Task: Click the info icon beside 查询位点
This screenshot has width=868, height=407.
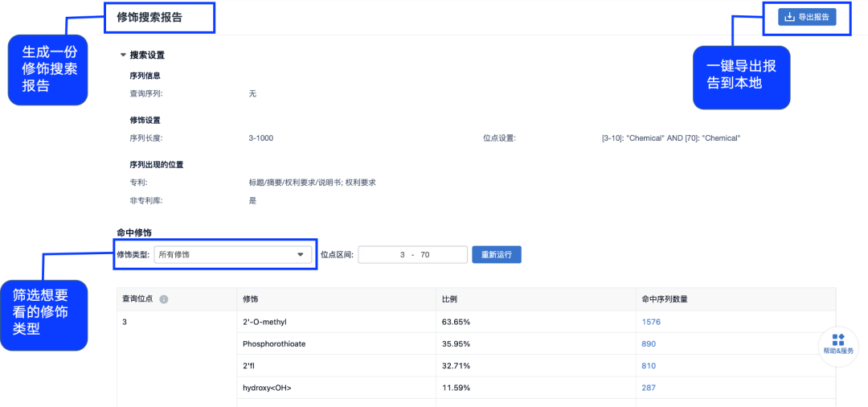Action: point(163,299)
